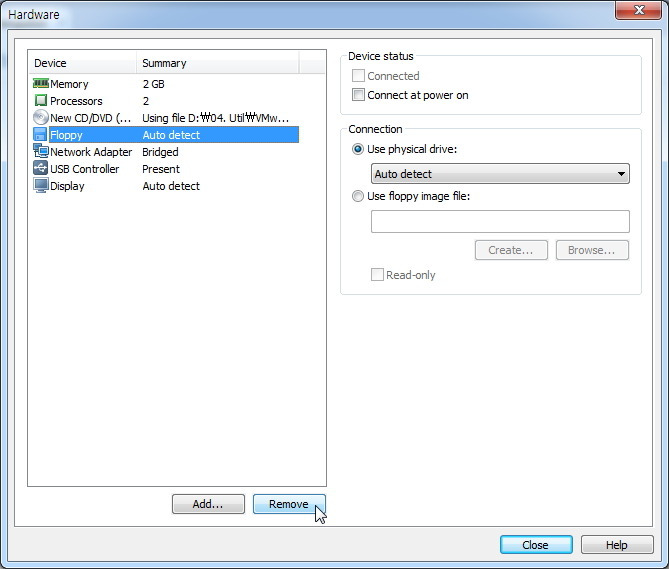The image size is (669, 569).
Task: Click the Using file D: summary text
Action: coord(215,118)
